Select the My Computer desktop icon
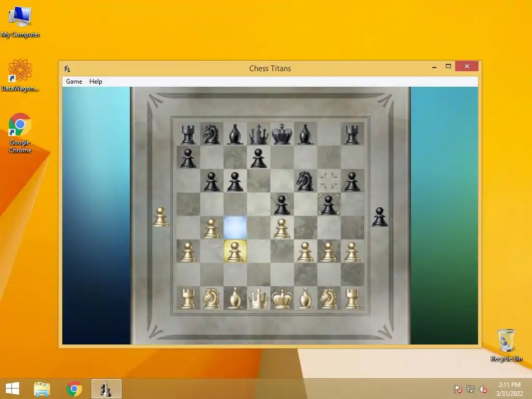 [20, 22]
